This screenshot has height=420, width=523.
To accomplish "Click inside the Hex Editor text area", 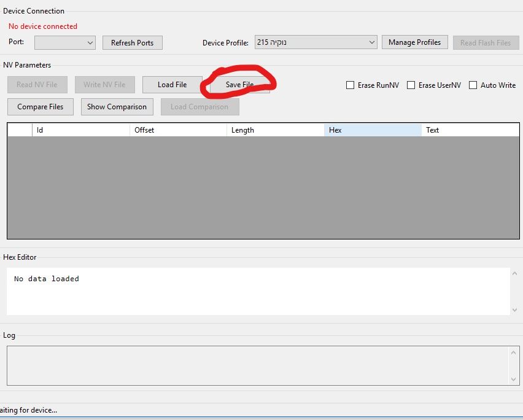I will click(x=258, y=291).
